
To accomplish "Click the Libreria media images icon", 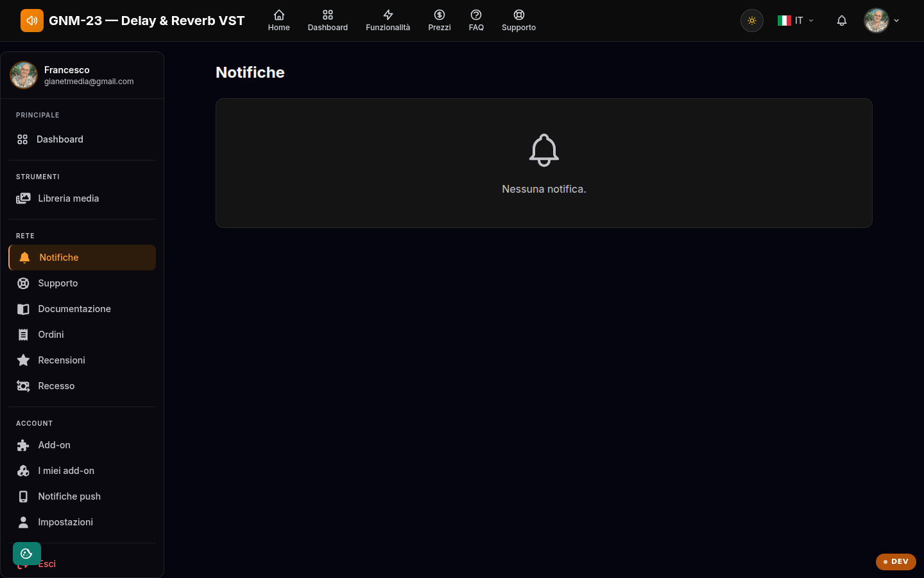I will point(23,198).
